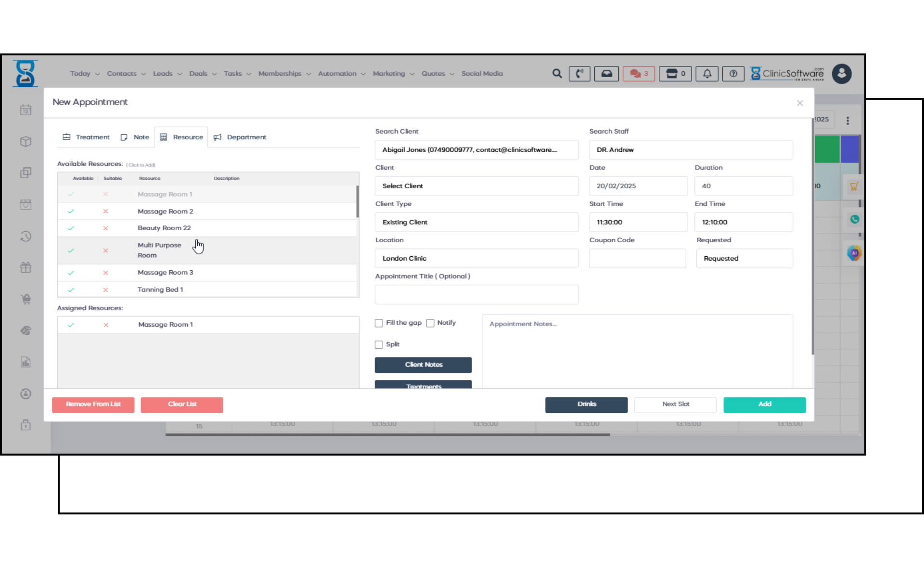The height and width of the screenshot is (578, 924).
Task: Click the user profile avatar icon
Action: tap(842, 74)
